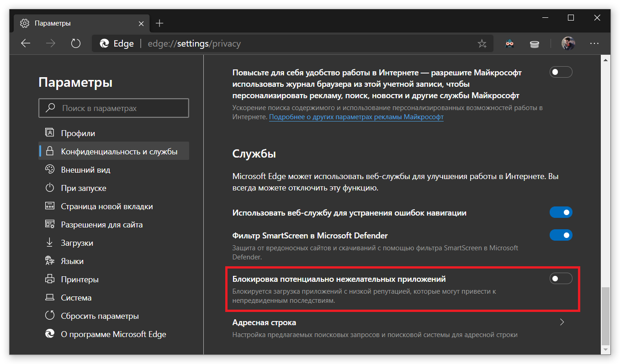The image size is (620, 364).
Task: Open Конфиденциальность и службы section
Action: click(114, 152)
